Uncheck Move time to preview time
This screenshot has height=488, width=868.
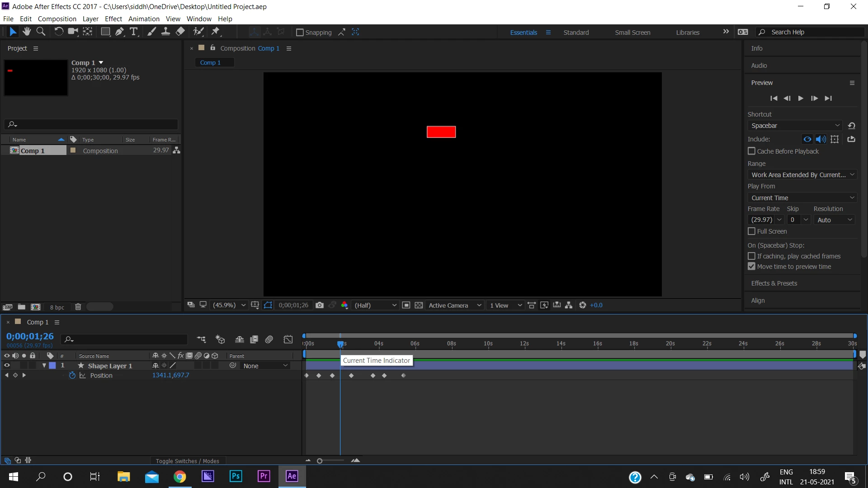pos(752,267)
